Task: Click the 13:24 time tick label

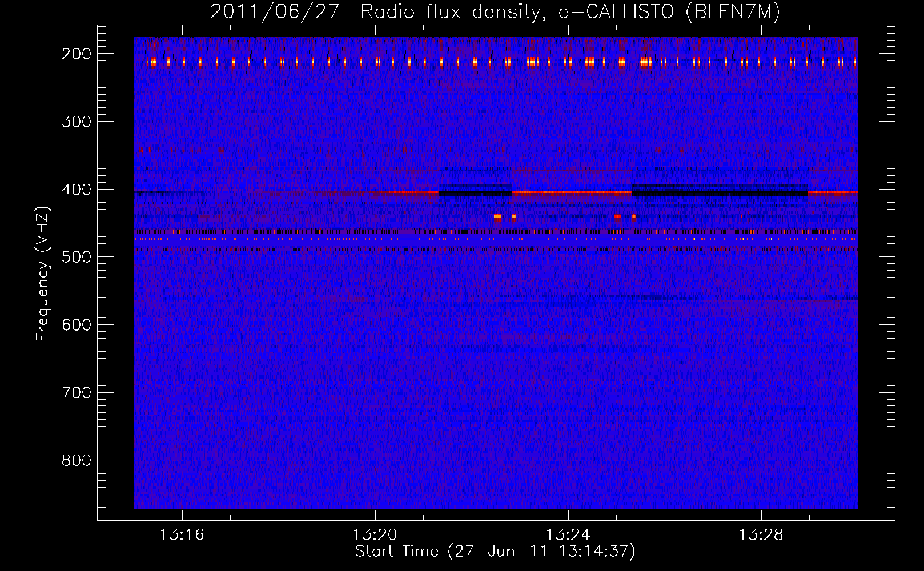Action: 568,535
